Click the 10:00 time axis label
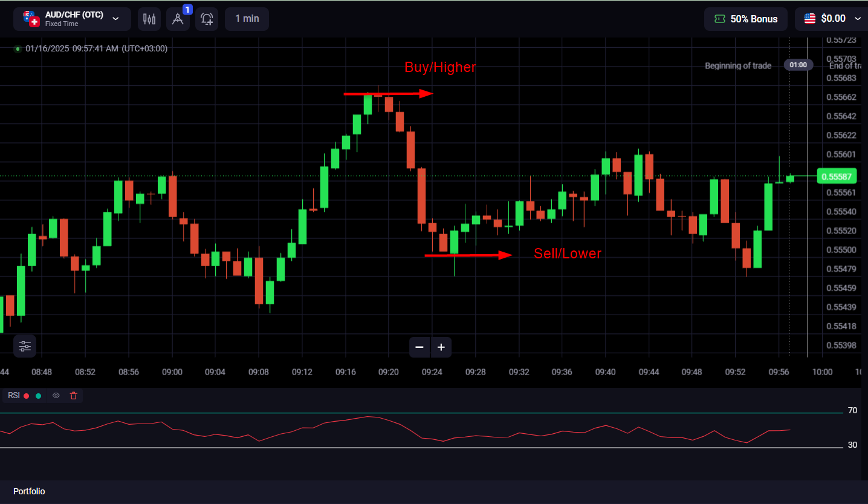 (822, 371)
